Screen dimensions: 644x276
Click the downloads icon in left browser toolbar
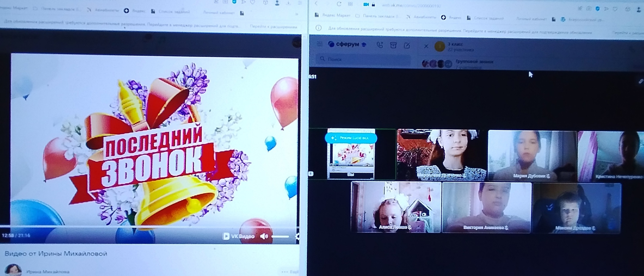coord(288,3)
